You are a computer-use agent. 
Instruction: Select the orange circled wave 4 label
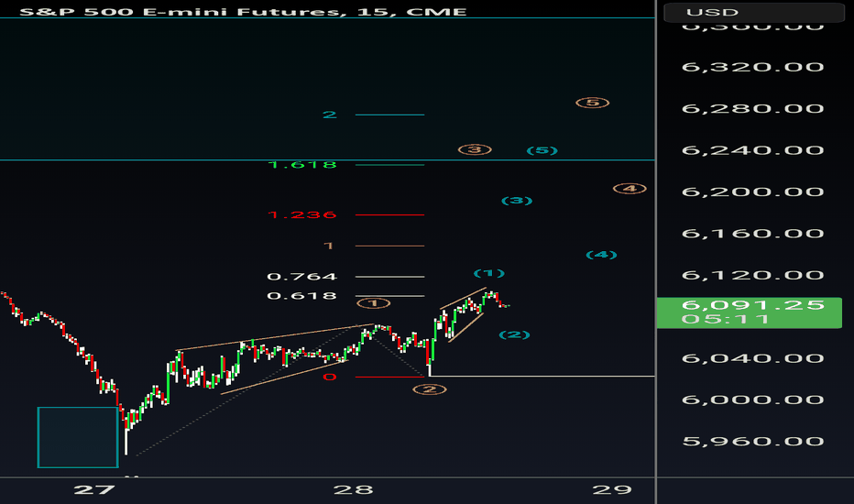point(630,189)
